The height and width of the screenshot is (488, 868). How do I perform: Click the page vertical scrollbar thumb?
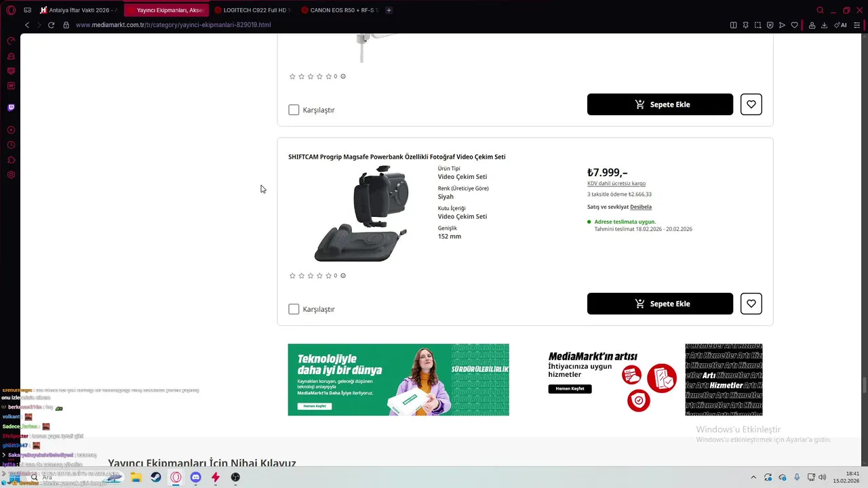pos(864,385)
